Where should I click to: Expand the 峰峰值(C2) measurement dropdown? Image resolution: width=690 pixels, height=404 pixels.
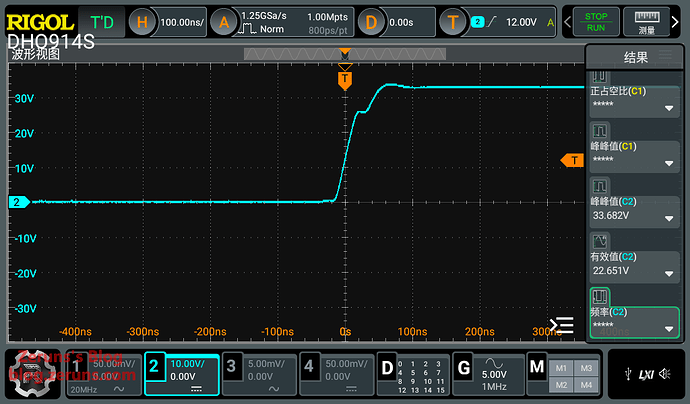tap(667, 214)
